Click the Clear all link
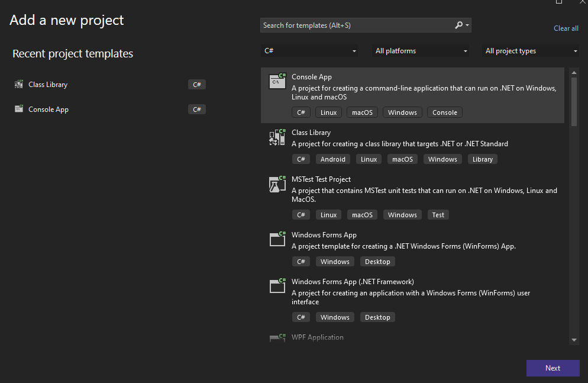 (566, 28)
